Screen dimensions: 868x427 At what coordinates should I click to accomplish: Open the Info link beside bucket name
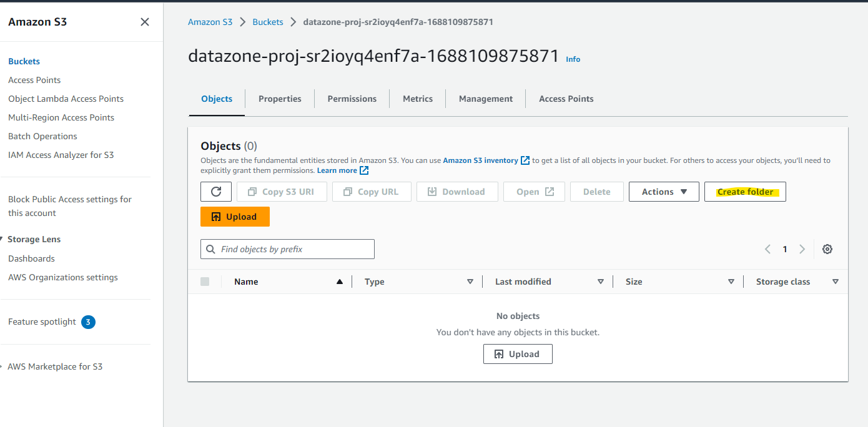(x=573, y=59)
